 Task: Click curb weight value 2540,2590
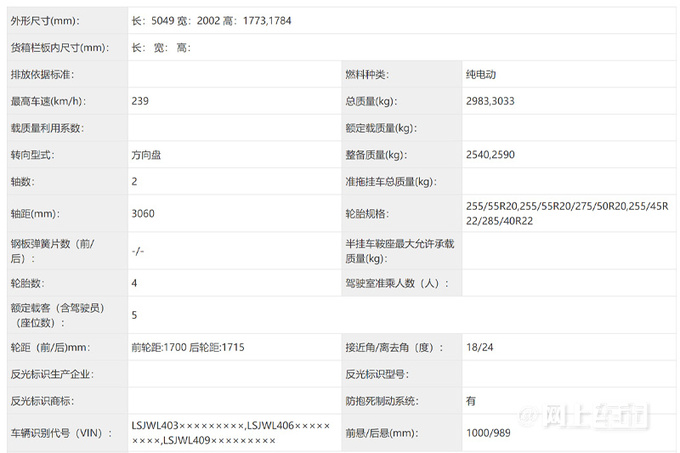click(x=490, y=155)
